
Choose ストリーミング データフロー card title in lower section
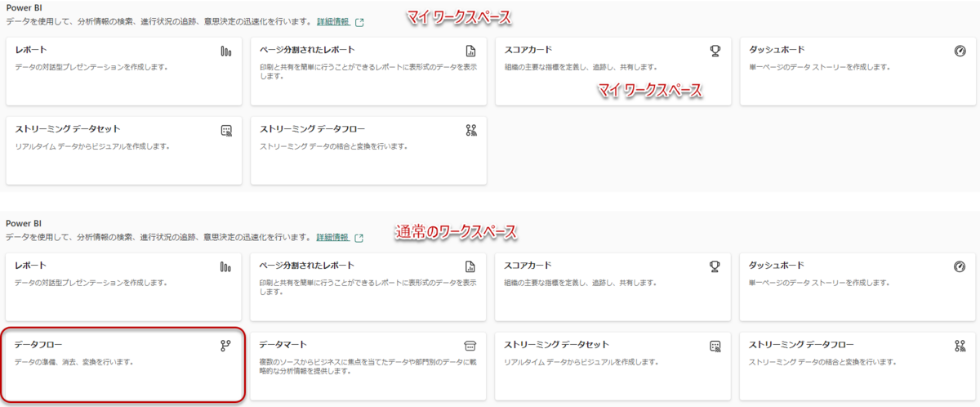click(802, 345)
